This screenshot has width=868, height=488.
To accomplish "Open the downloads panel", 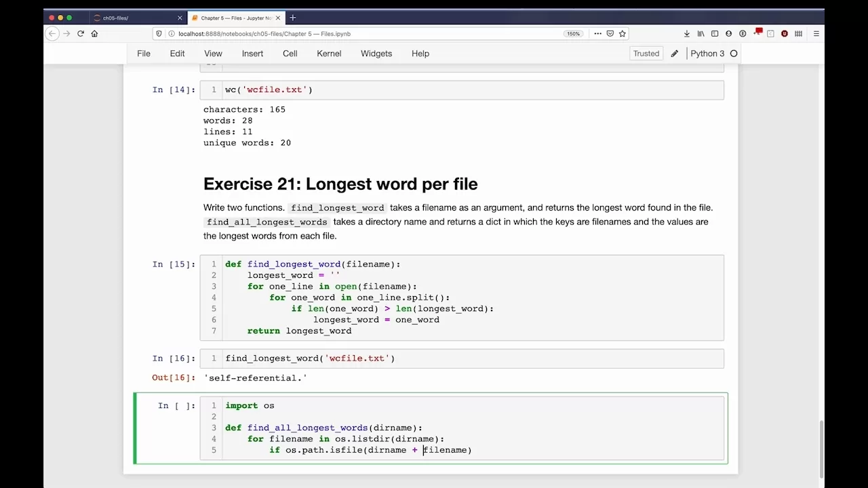I will (x=686, y=34).
